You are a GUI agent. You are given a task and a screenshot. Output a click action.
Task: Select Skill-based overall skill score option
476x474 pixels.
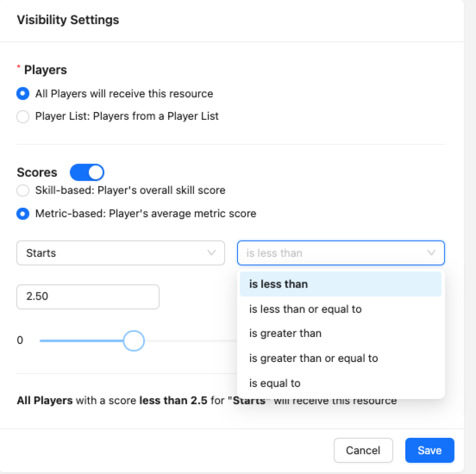(23, 190)
